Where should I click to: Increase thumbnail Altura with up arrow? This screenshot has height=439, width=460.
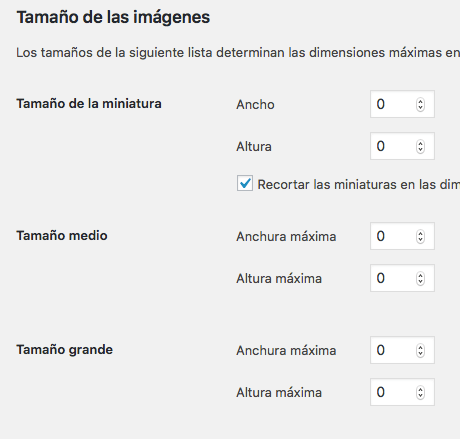(x=421, y=143)
